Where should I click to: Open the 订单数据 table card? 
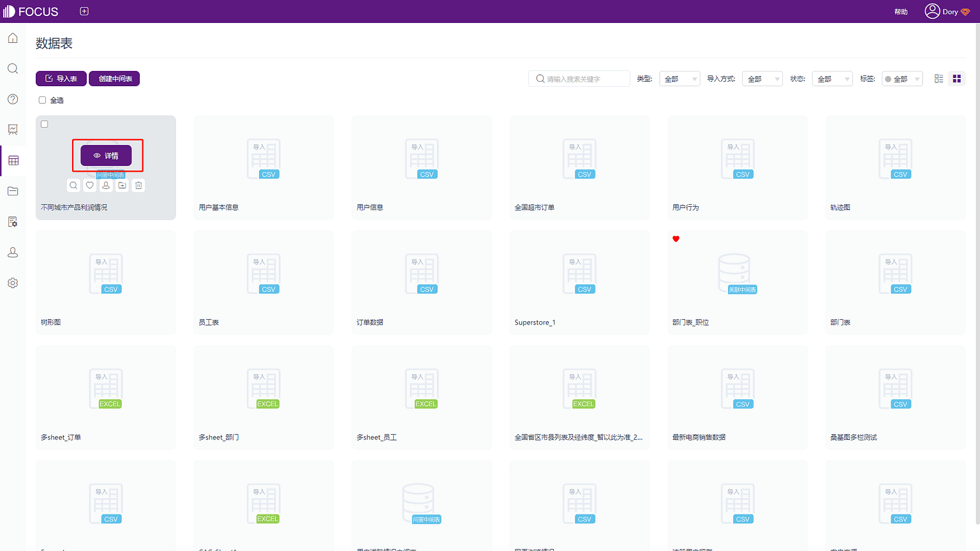(422, 282)
